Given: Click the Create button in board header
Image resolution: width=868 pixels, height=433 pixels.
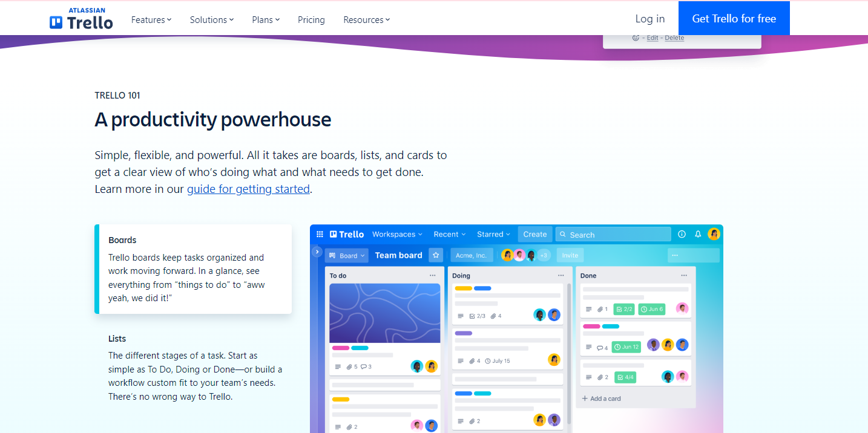Looking at the screenshot, I should [535, 234].
